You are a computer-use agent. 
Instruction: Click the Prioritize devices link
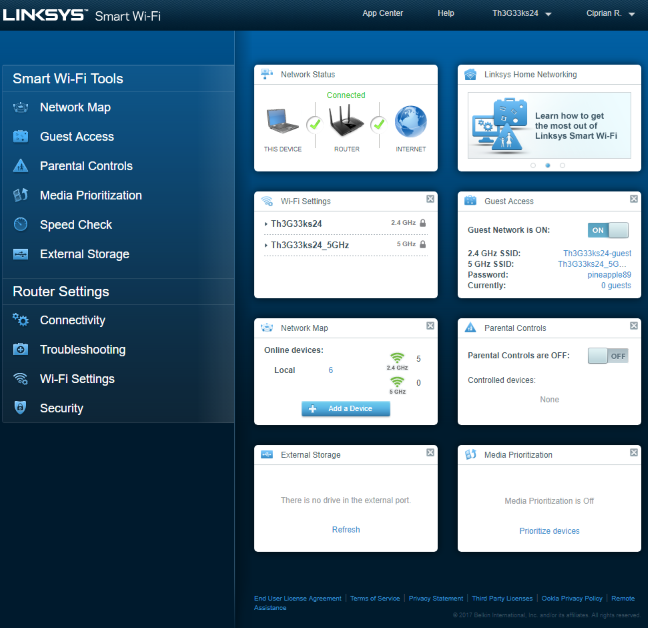(x=549, y=531)
